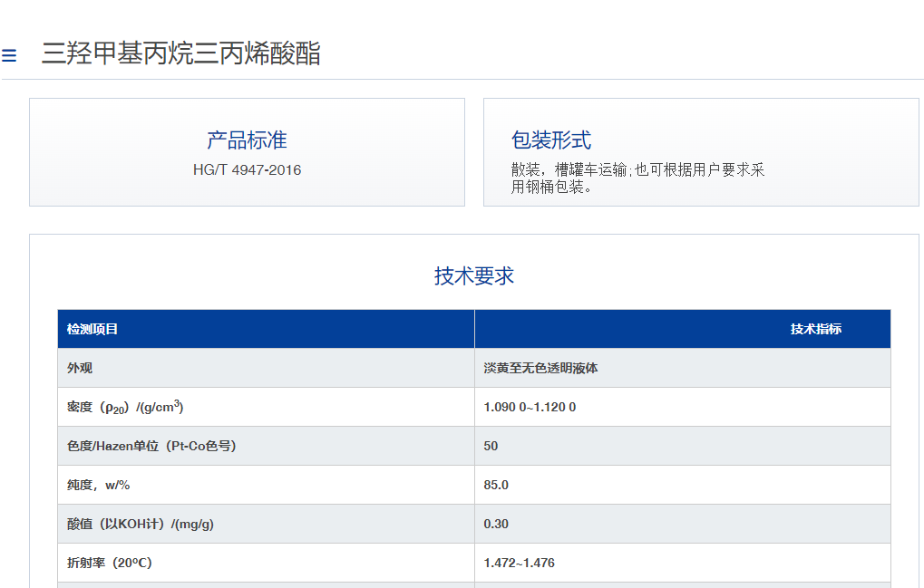Viewport: 924px width, 588px height.
Task: Click the 技术要求 section heading
Action: [x=473, y=276]
